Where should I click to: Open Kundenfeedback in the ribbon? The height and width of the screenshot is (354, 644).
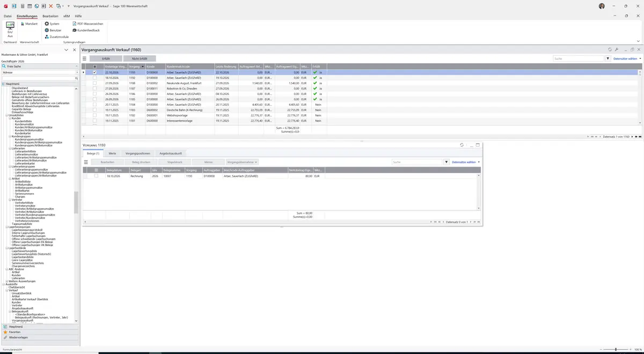click(x=86, y=30)
